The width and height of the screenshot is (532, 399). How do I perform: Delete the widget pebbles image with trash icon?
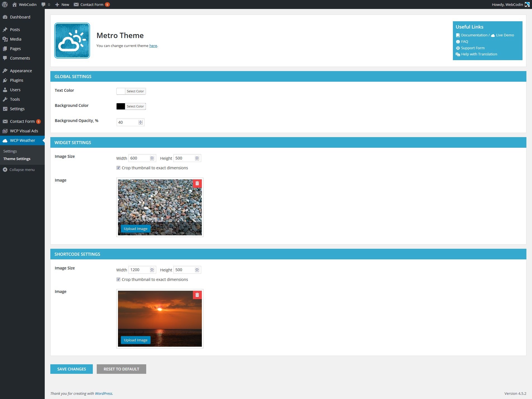pyautogui.click(x=197, y=184)
